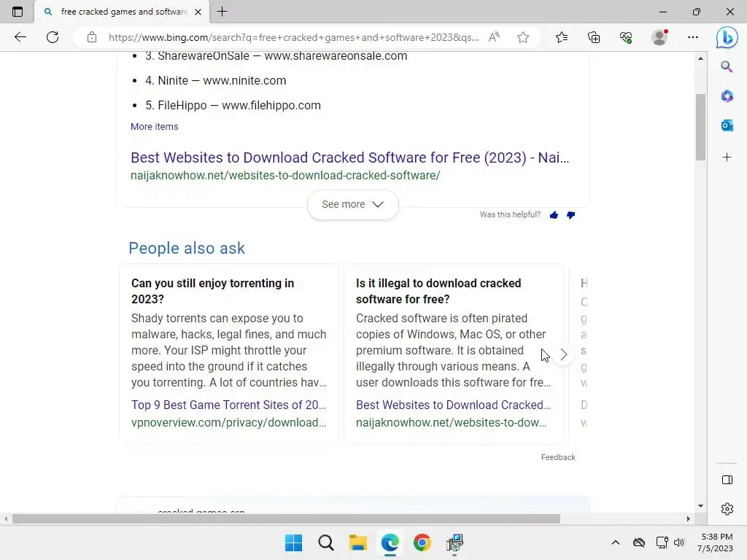Click the horizontal scroll right arrow
The width and height of the screenshot is (747, 560).
pos(688,518)
